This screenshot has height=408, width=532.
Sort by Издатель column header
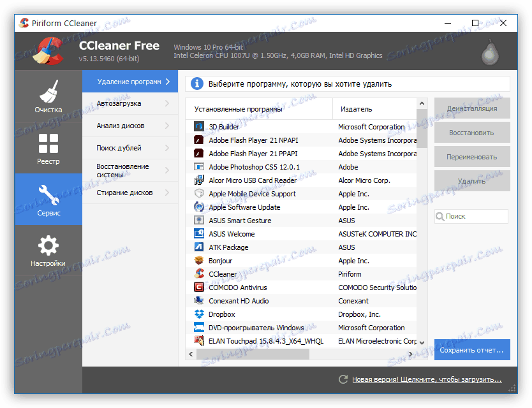coord(374,109)
